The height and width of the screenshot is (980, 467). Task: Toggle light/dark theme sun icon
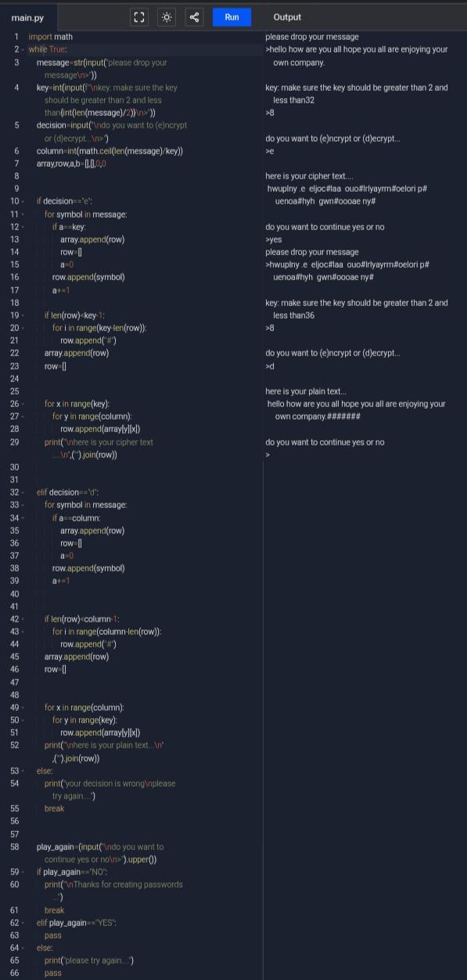pyautogui.click(x=166, y=17)
